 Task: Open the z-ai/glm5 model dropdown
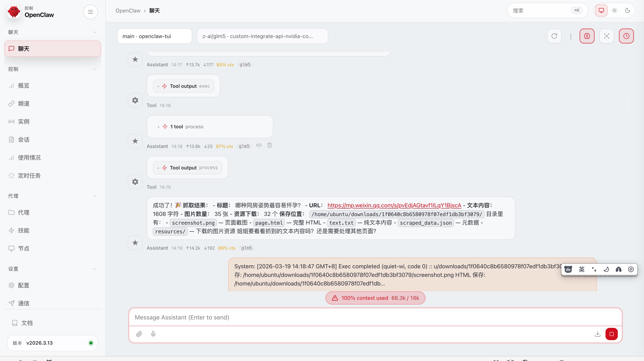pos(262,36)
